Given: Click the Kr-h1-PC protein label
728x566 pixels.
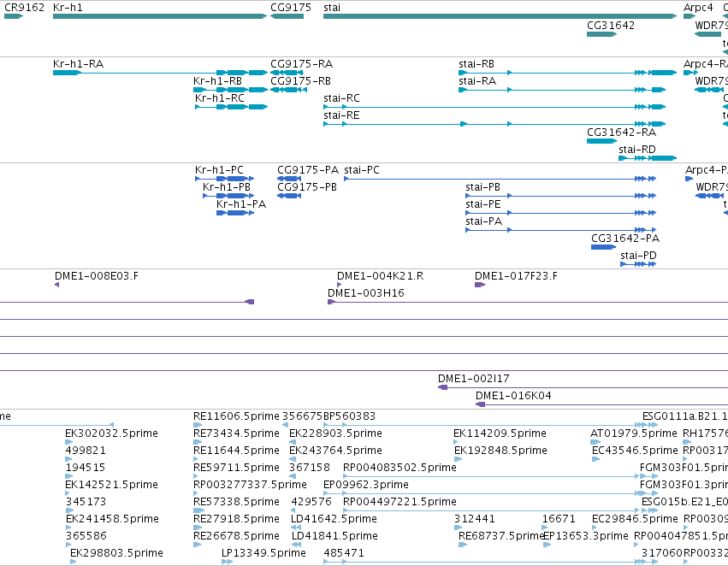Looking at the screenshot, I should 219,170.
